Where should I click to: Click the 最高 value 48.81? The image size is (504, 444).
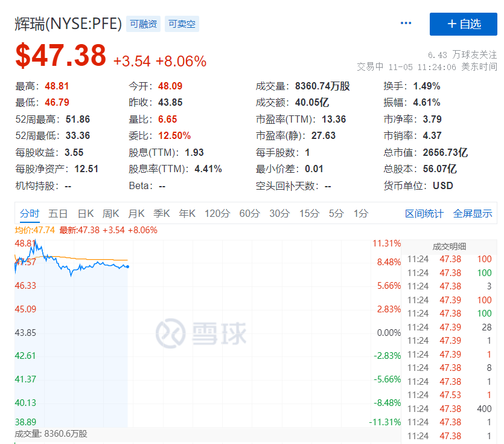57,86
